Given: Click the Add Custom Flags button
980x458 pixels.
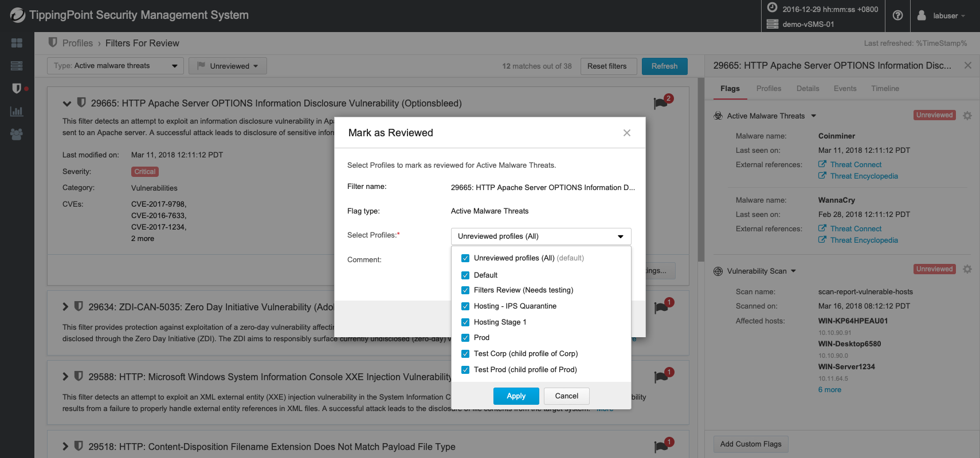Looking at the screenshot, I should click(x=751, y=444).
